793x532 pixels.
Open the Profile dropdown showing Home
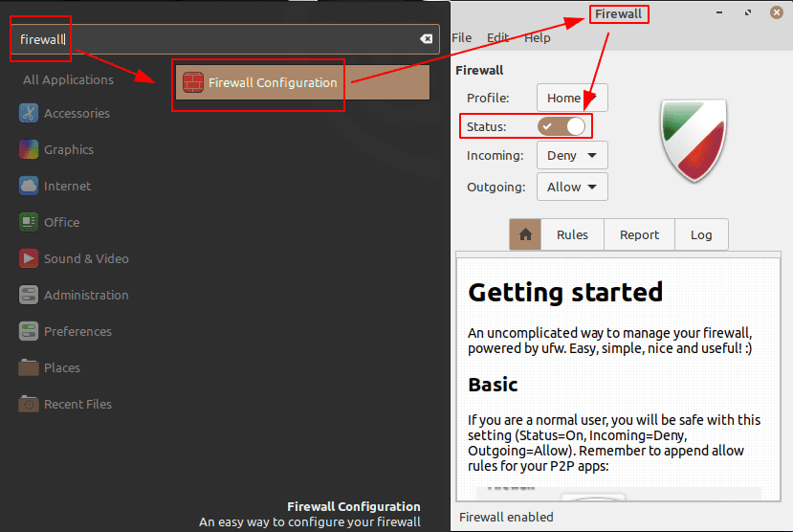tap(572, 98)
